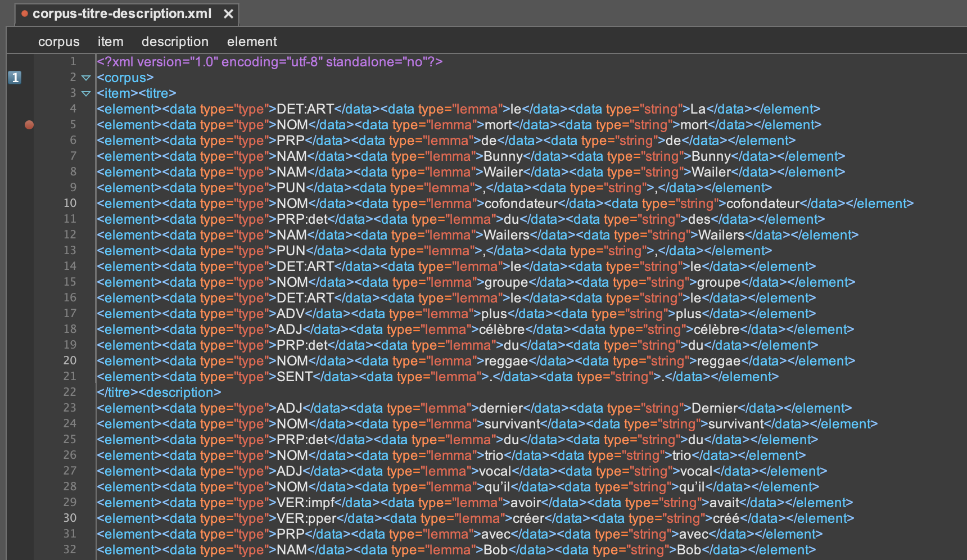Collapse the corpus fold on line 2
967x560 pixels.
[x=86, y=78]
